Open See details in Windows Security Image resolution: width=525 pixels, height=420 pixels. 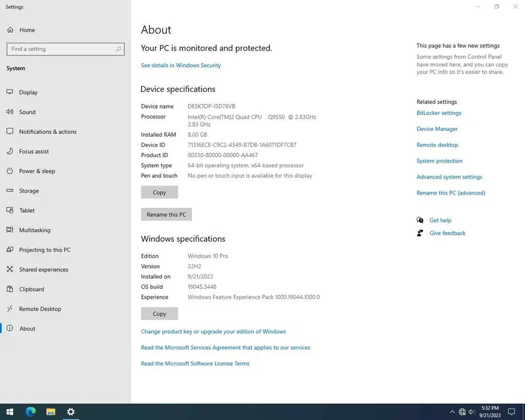click(181, 65)
